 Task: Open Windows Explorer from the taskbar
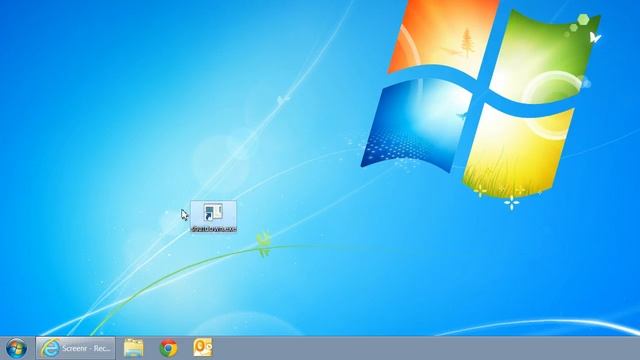click(x=133, y=348)
